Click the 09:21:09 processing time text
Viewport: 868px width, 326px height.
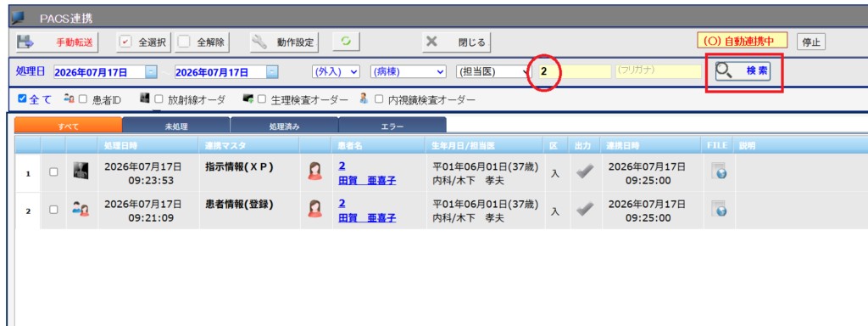pos(151,217)
